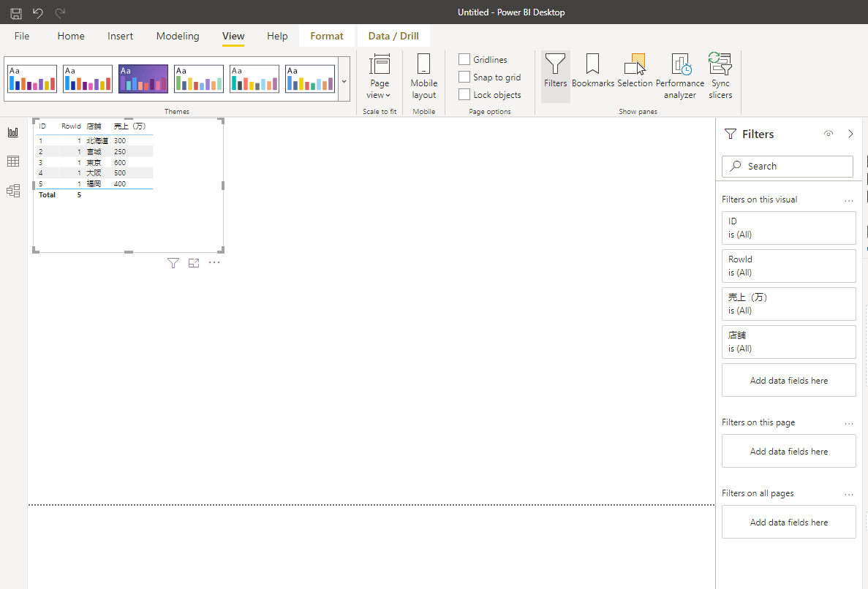Select the 大阪 cell in table
868x589 pixels.
[94, 173]
